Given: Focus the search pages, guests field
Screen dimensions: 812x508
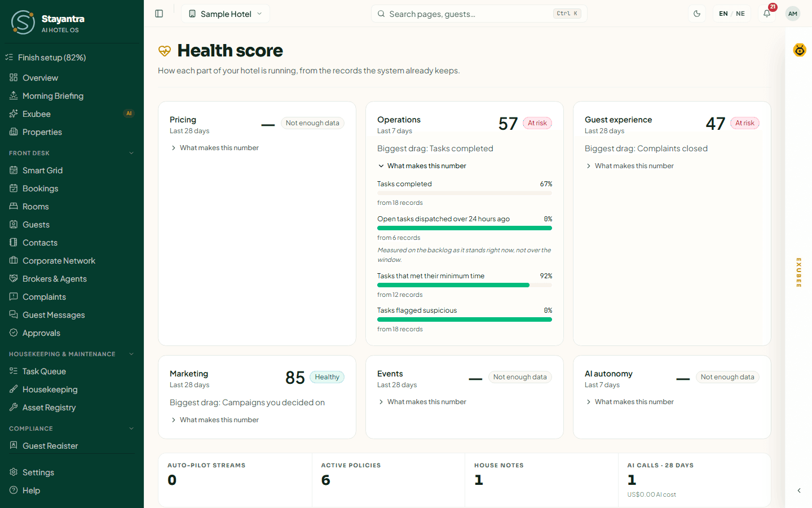Looking at the screenshot, I should coord(479,14).
